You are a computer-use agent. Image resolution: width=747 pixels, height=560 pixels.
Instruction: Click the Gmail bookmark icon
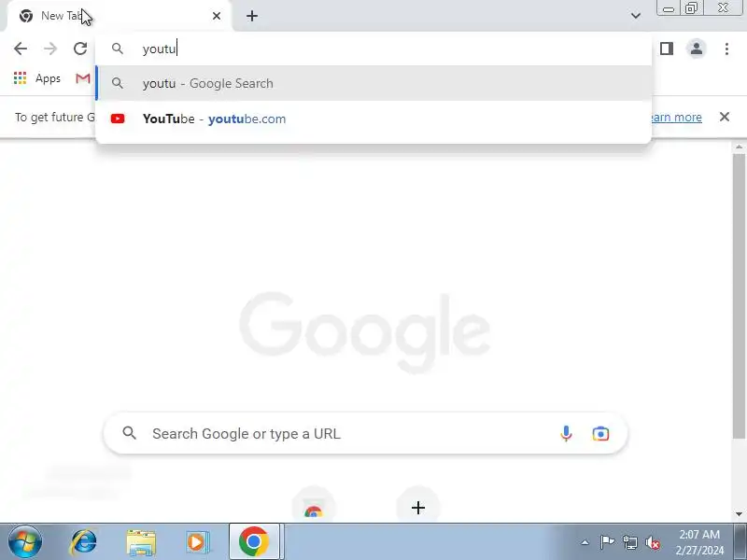[x=83, y=78]
